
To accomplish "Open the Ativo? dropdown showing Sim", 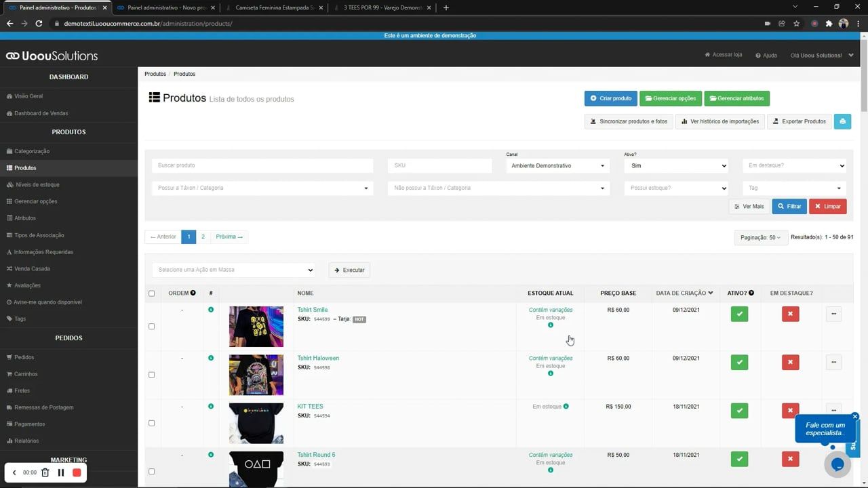I will pos(675,165).
